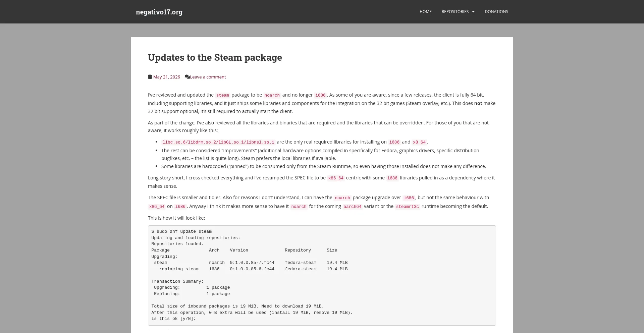Viewport: 644px width, 333px height.
Task: Click the 'Transaction Summary:' line
Action: pos(177,281)
